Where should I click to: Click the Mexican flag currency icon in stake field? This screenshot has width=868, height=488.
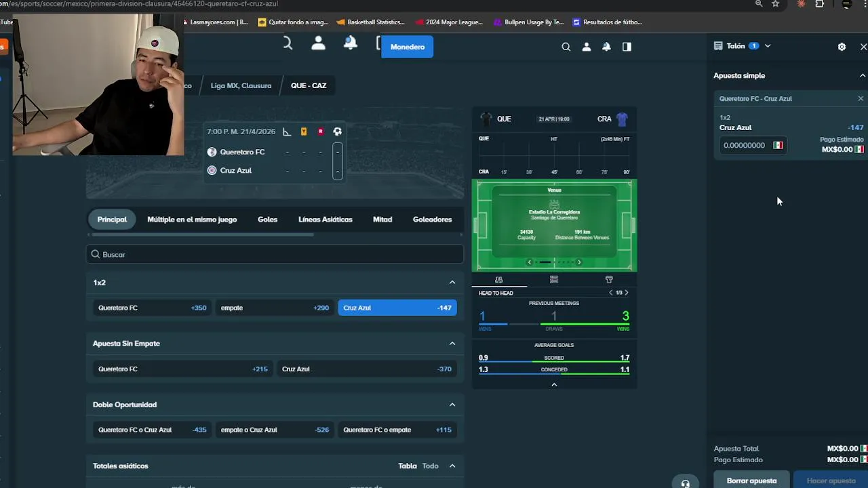778,145
